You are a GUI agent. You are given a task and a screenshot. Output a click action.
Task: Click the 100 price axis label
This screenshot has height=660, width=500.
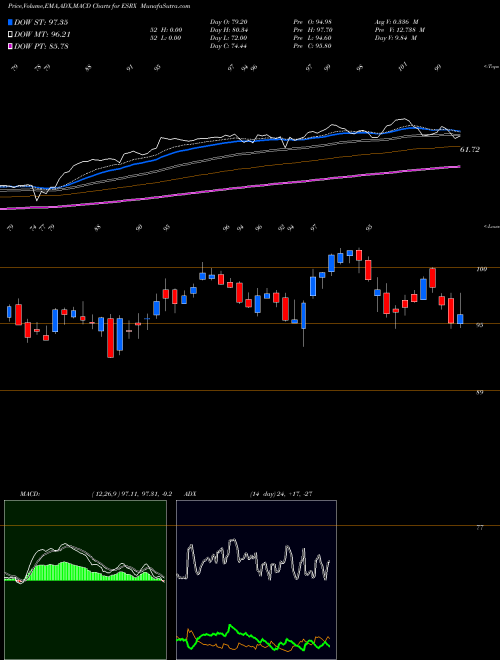pos(482,269)
